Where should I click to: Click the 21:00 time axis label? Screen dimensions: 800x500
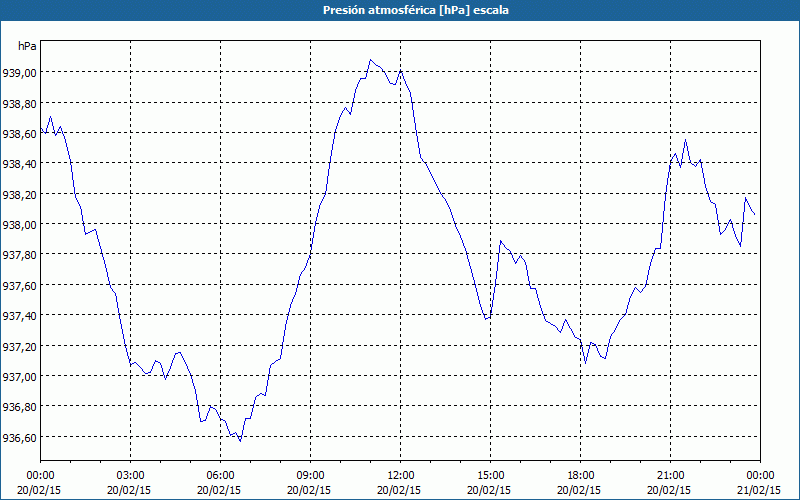coord(670,476)
